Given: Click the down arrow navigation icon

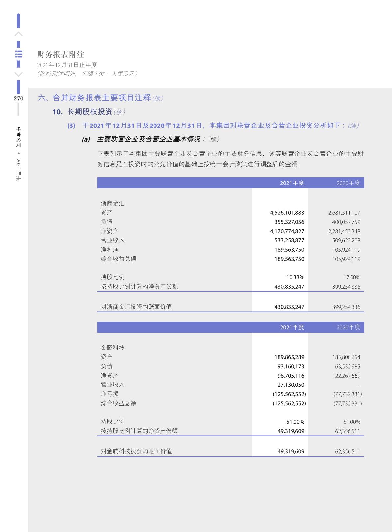Looking at the screenshot, I should [x=19, y=74].
